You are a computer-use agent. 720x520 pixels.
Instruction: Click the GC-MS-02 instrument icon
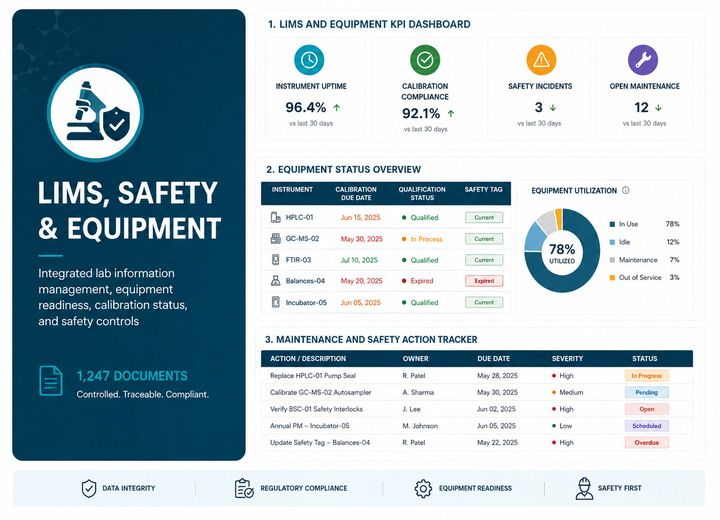[276, 238]
